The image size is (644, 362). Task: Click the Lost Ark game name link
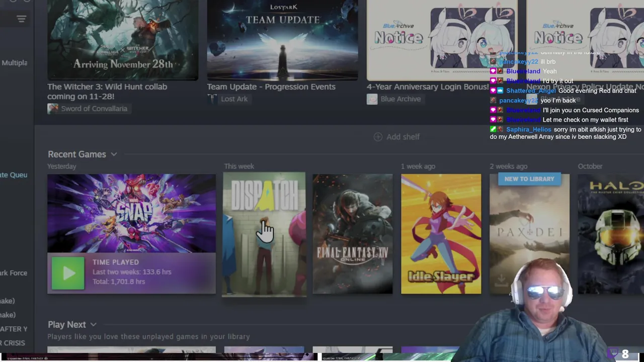(x=234, y=99)
